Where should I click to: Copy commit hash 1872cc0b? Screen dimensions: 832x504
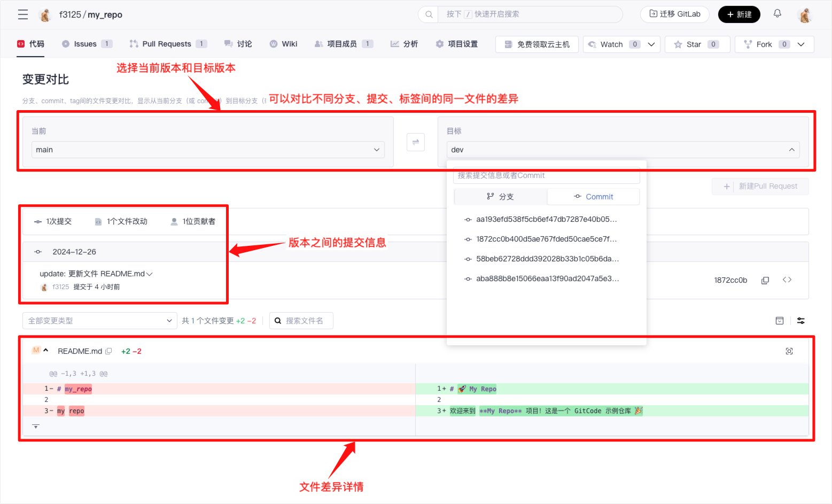point(765,280)
